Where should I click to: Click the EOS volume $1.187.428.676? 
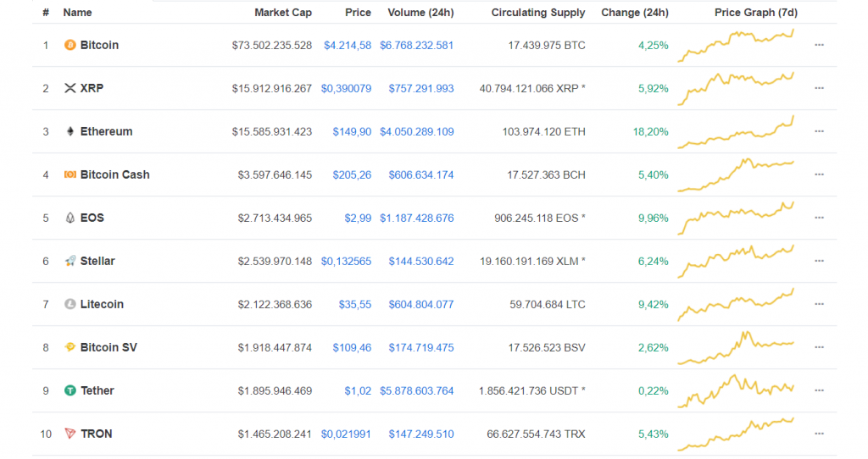417,218
